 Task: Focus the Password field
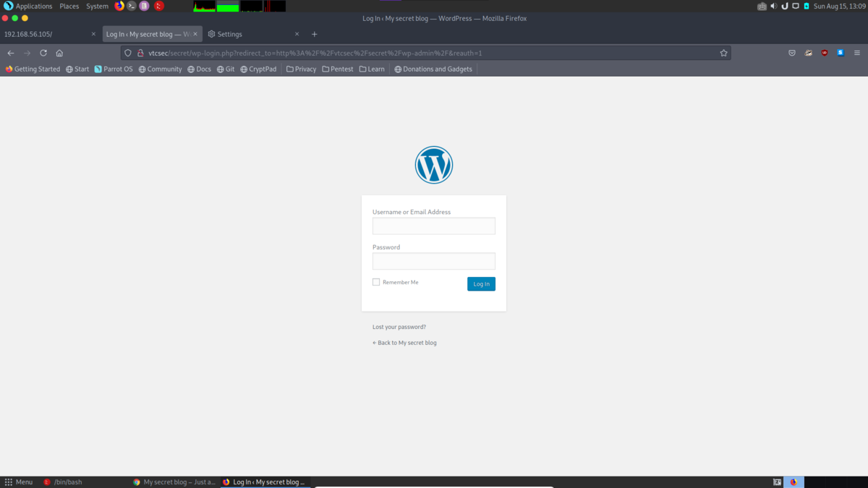[x=434, y=261]
